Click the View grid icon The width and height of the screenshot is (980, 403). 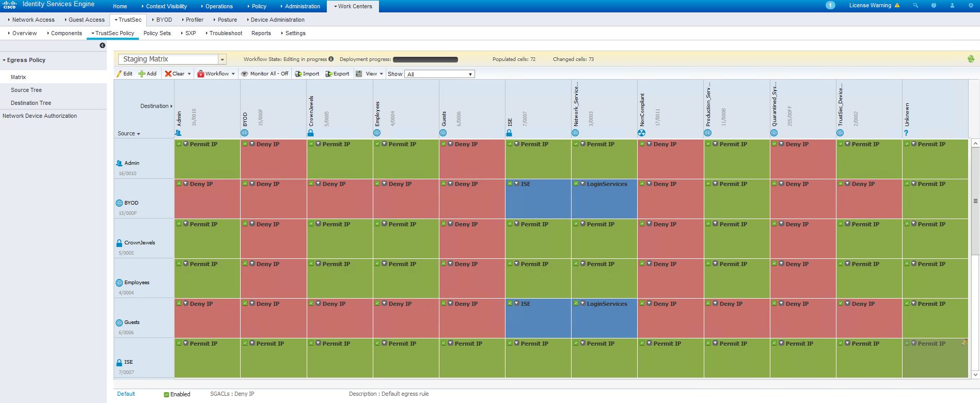359,74
